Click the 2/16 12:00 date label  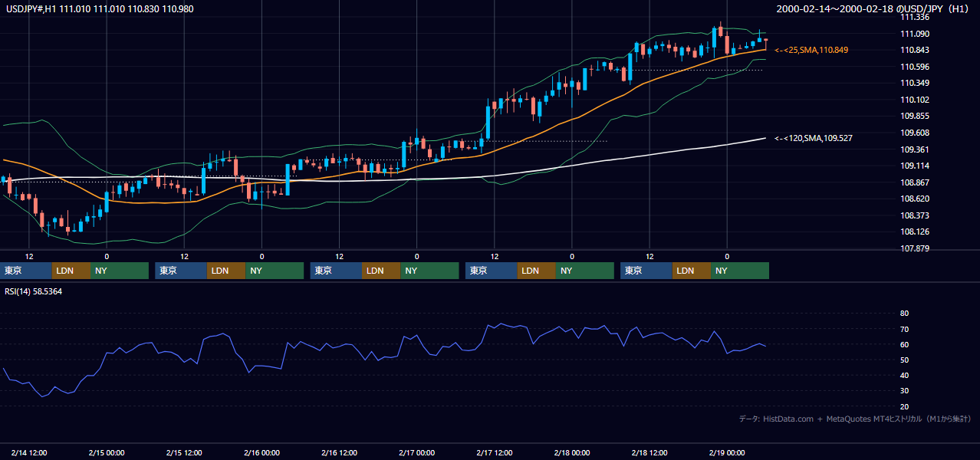[340, 453]
